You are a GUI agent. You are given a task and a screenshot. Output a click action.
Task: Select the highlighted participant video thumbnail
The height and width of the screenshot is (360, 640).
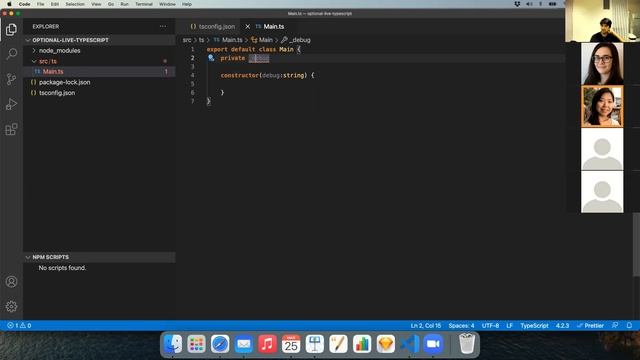tap(602, 107)
